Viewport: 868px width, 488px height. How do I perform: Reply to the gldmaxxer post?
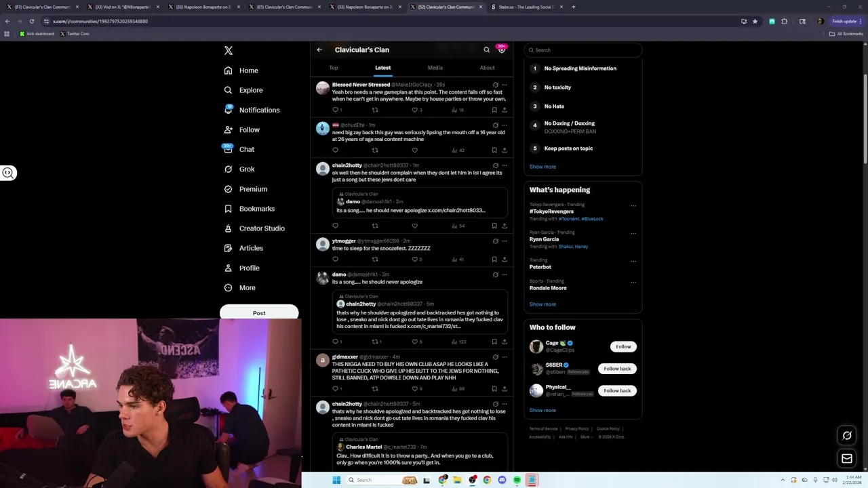click(336, 389)
